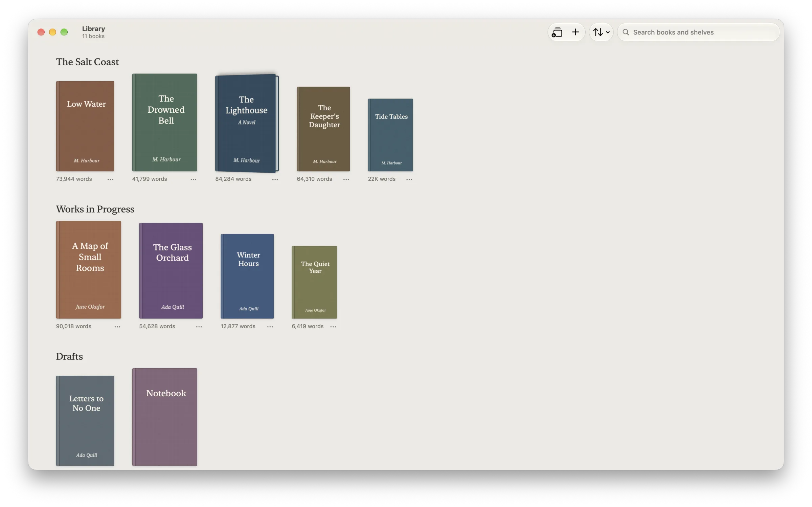
Task: Click the 54,628 words count label
Action: 157,326
